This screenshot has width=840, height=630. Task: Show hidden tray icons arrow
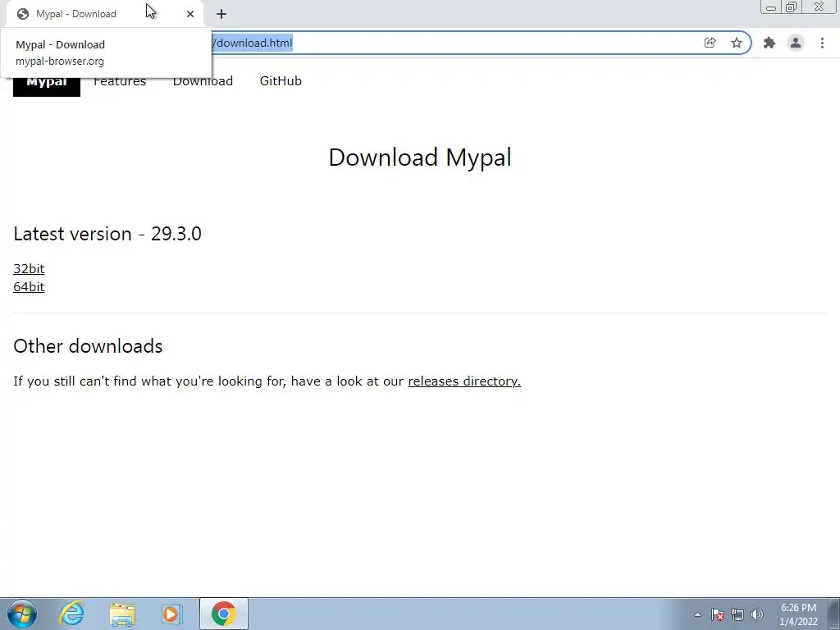click(697, 614)
